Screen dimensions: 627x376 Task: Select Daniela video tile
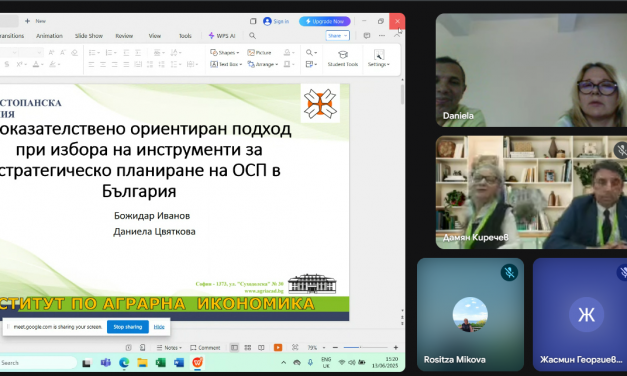[531, 70]
